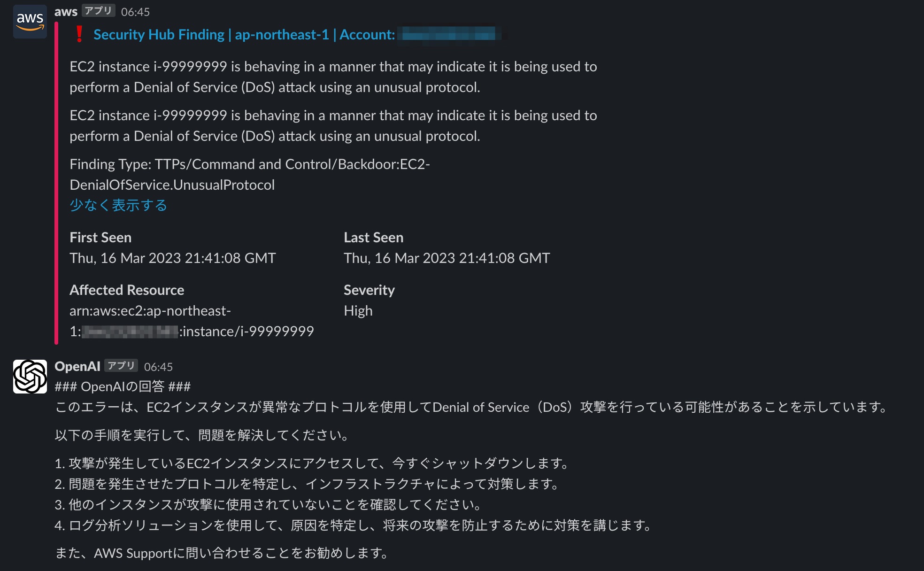This screenshot has width=924, height=571.
Task: Open the AWS app avatar icon
Action: (30, 22)
